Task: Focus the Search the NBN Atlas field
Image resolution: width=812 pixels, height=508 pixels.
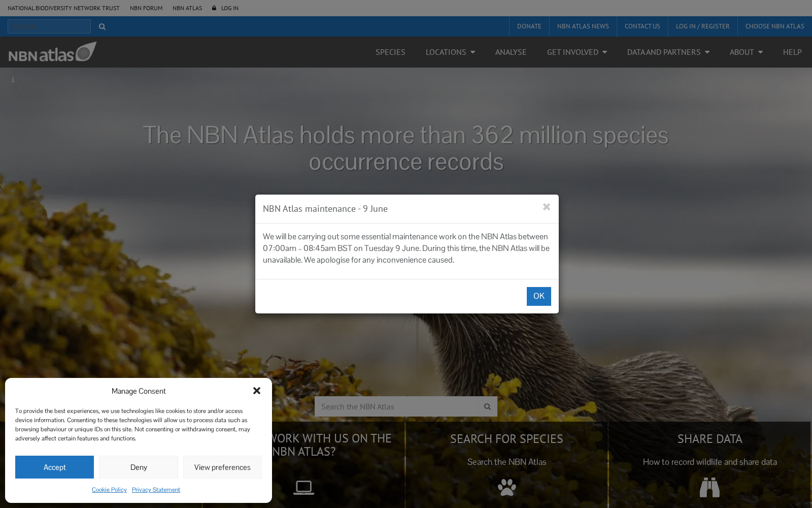Action: point(396,406)
